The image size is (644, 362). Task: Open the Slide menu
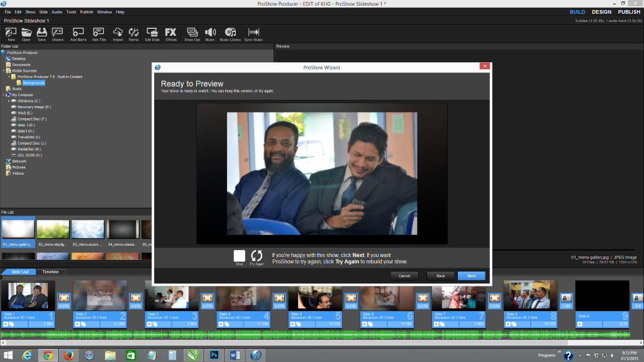pos(43,12)
